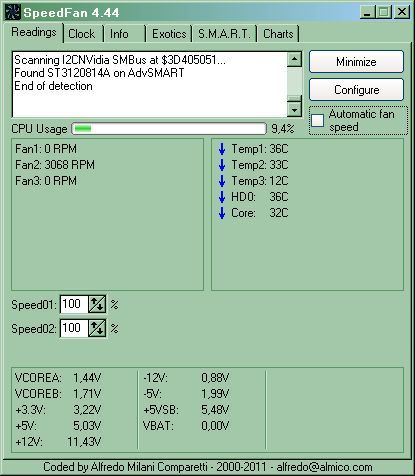This screenshot has height=476, width=415.
Task: Minimize window using title bar button
Action: coord(368,12)
